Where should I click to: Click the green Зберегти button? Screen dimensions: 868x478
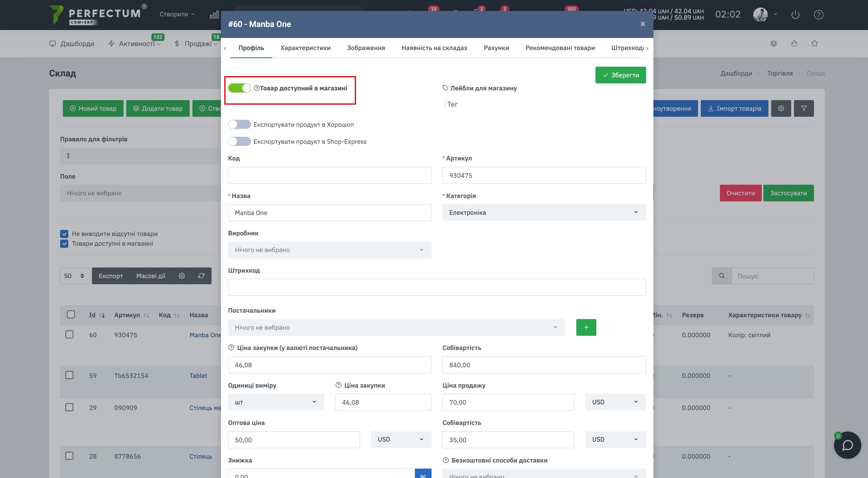tap(620, 75)
